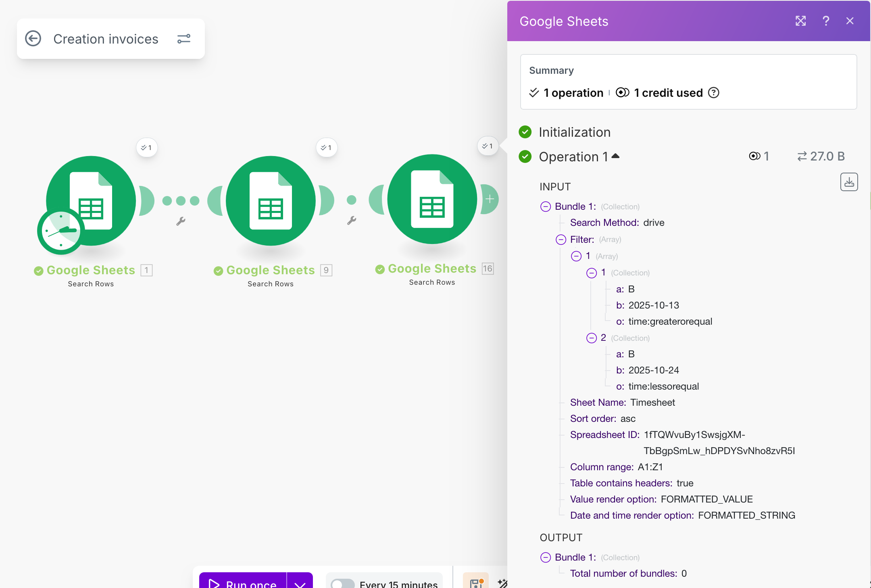Viewport: 871px width, 588px height.
Task: Collapse the INPUT Bundle 1 collection
Action: [546, 206]
